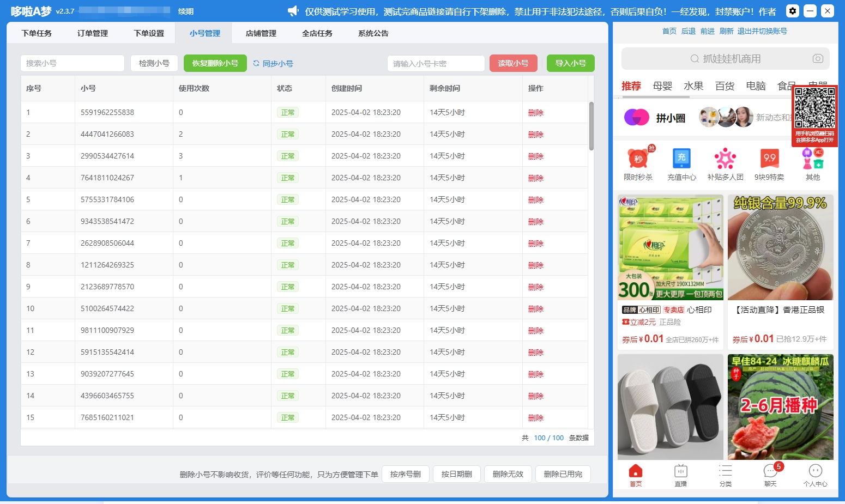Screen dimensions: 845x504
Task: Switch to 店铺管理 tab
Action: [261, 33]
